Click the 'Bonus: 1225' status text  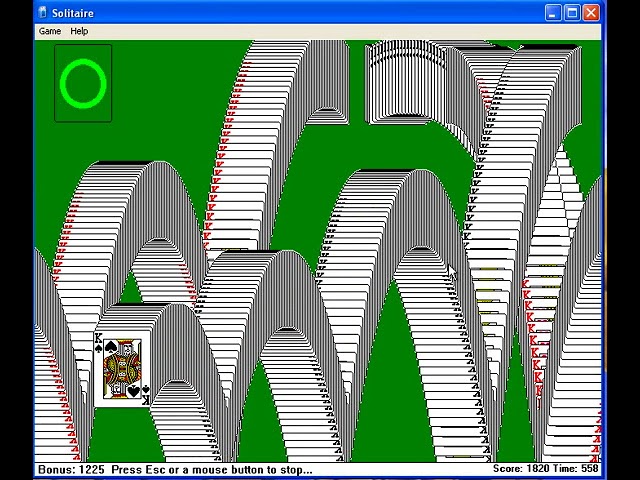coord(71,469)
